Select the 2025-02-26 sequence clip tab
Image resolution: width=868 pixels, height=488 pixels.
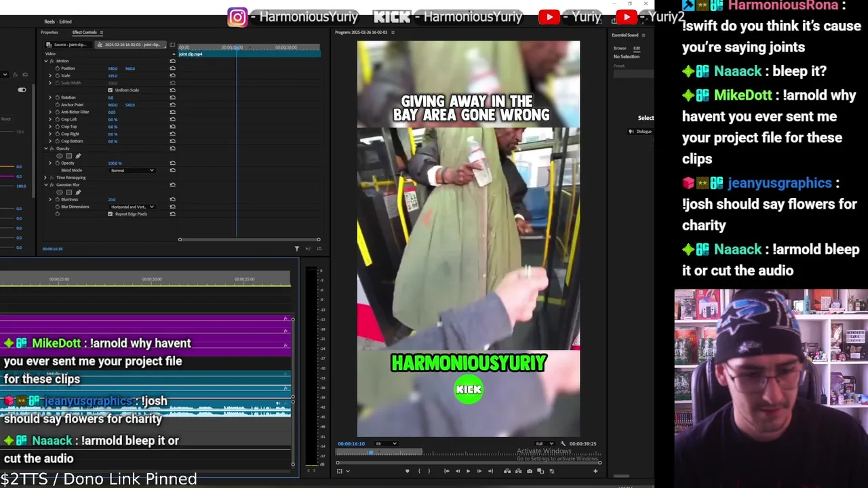pyautogui.click(x=130, y=45)
